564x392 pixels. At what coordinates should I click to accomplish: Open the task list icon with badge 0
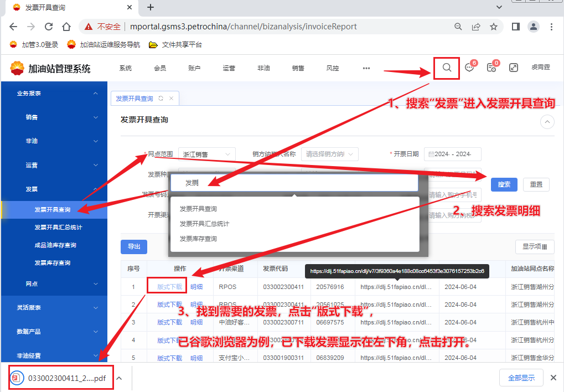[491, 68]
